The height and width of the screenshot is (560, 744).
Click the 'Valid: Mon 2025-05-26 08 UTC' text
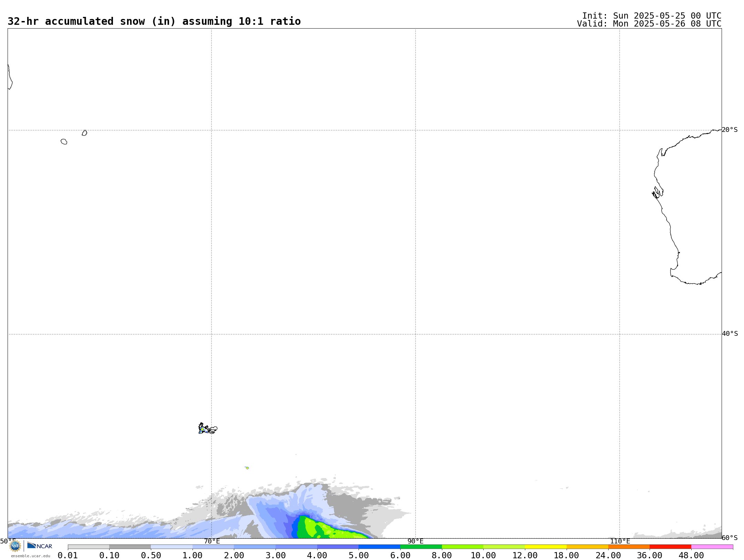click(649, 24)
